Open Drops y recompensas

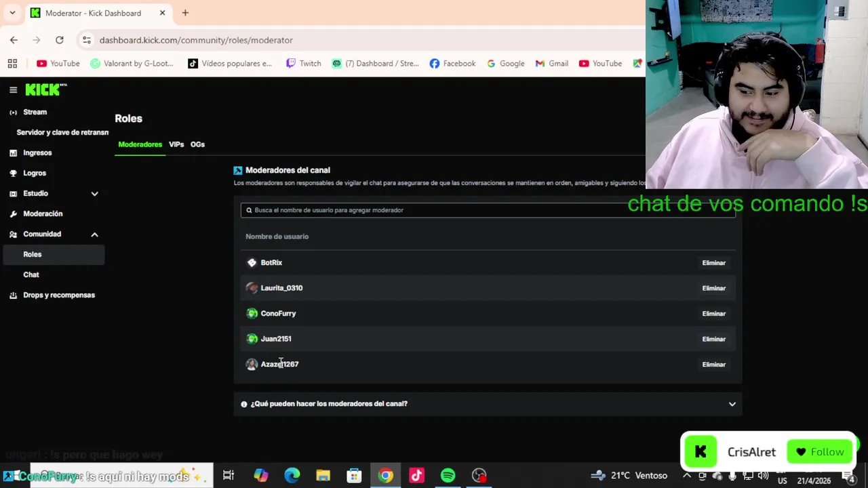59,295
